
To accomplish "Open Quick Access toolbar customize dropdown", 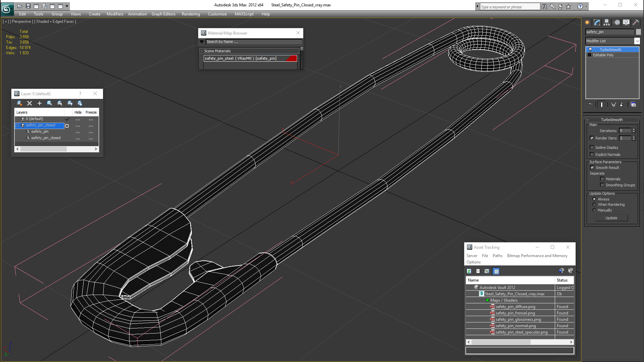I will (67, 6).
